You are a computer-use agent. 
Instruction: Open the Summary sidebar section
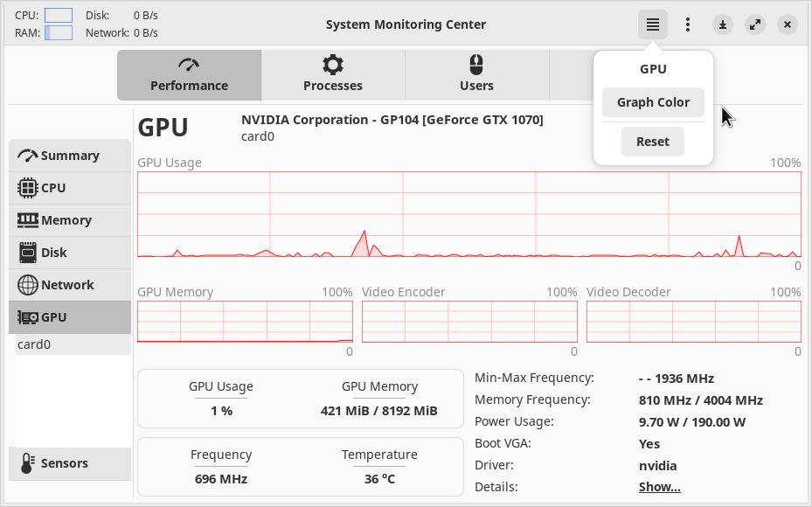70,156
